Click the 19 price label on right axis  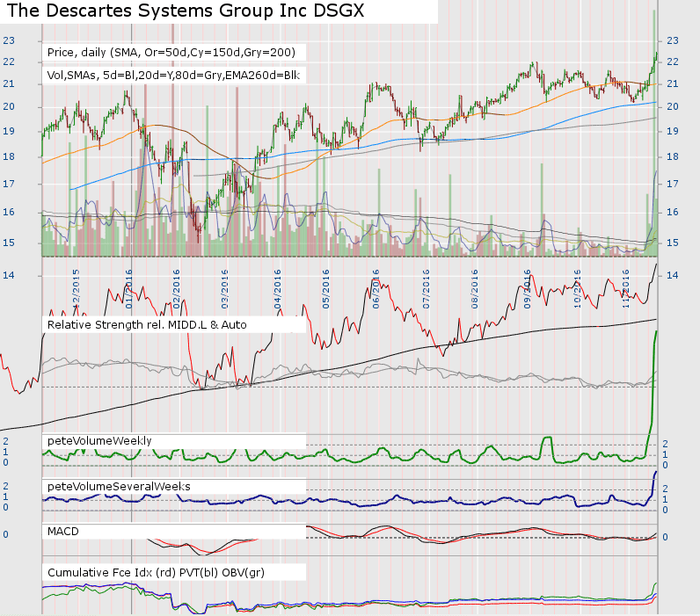pos(673,131)
